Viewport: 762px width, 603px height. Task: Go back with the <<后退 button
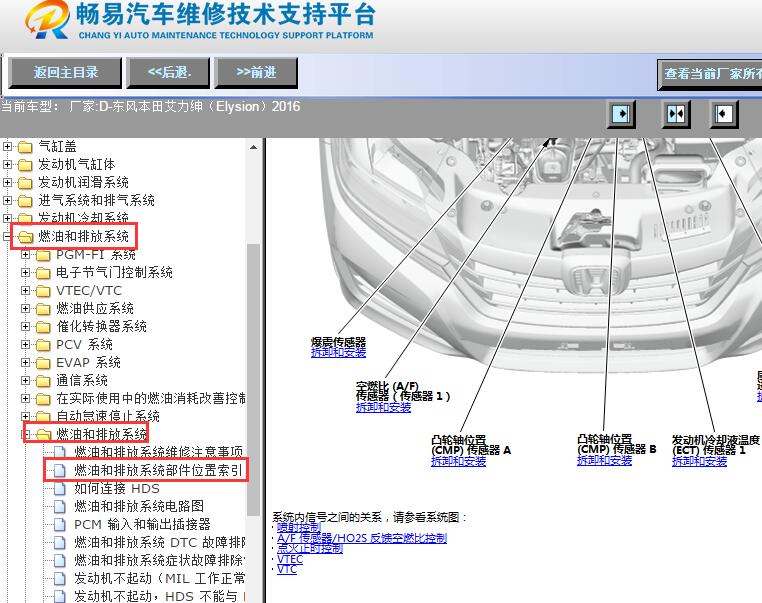[x=168, y=73]
